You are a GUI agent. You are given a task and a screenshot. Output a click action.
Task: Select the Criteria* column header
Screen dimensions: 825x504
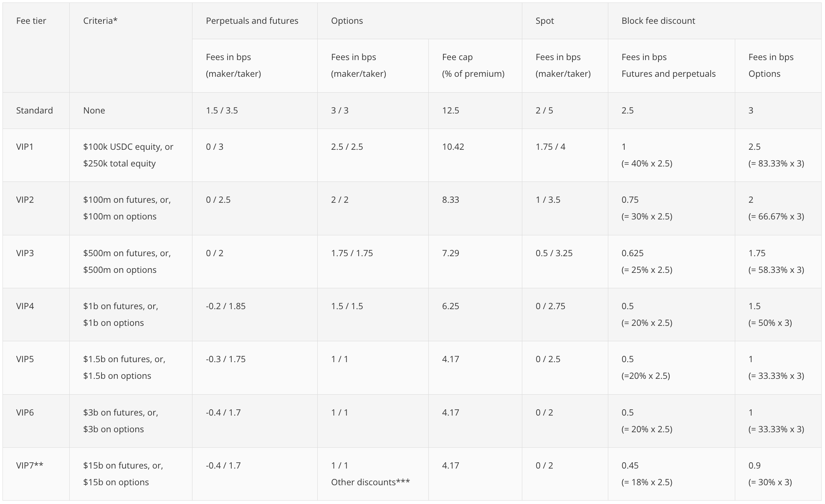tap(100, 21)
